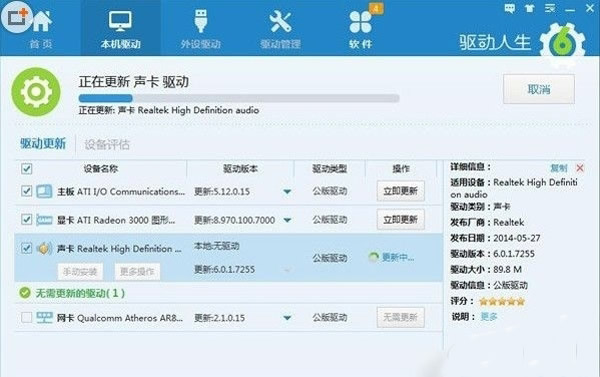Click the 网卡 network device icon
Screen dimensions: 600x377
[44, 318]
